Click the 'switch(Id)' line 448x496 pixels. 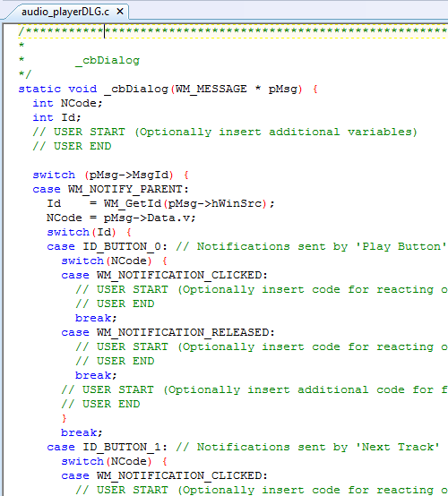click(89, 232)
